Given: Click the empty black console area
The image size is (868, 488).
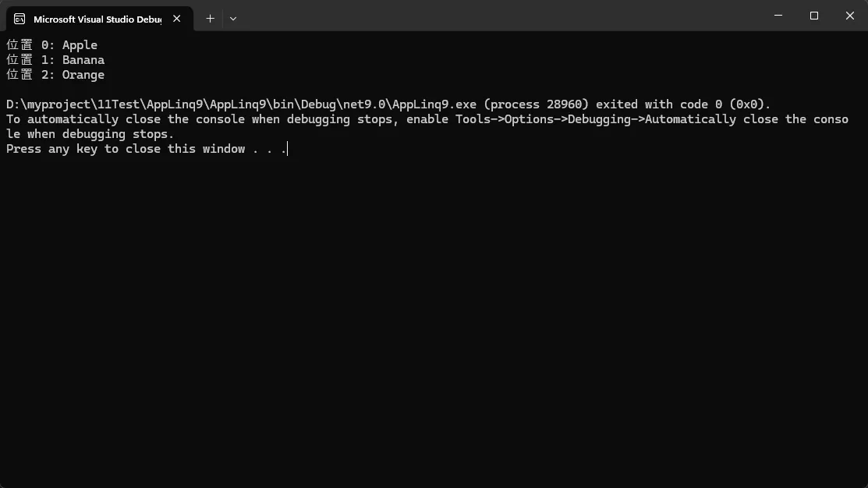Looking at the screenshot, I should (x=434, y=327).
